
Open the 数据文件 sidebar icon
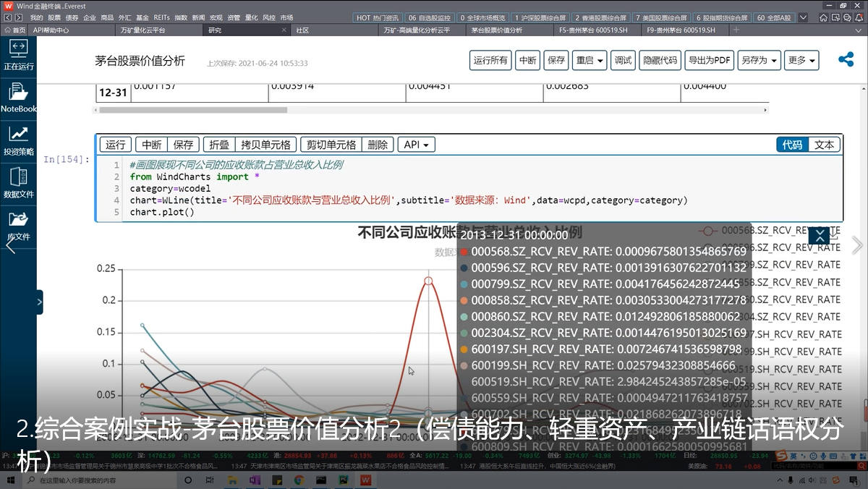tap(18, 183)
